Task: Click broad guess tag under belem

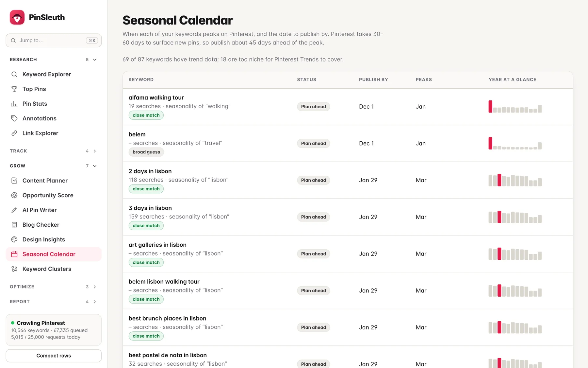Action: point(146,152)
